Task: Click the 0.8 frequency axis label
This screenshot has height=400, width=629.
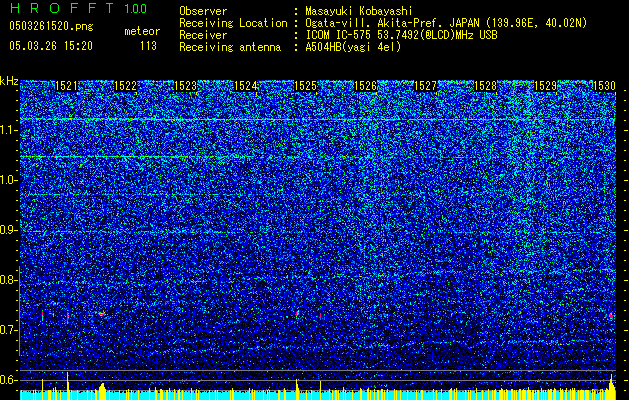Action: pyautogui.click(x=8, y=280)
